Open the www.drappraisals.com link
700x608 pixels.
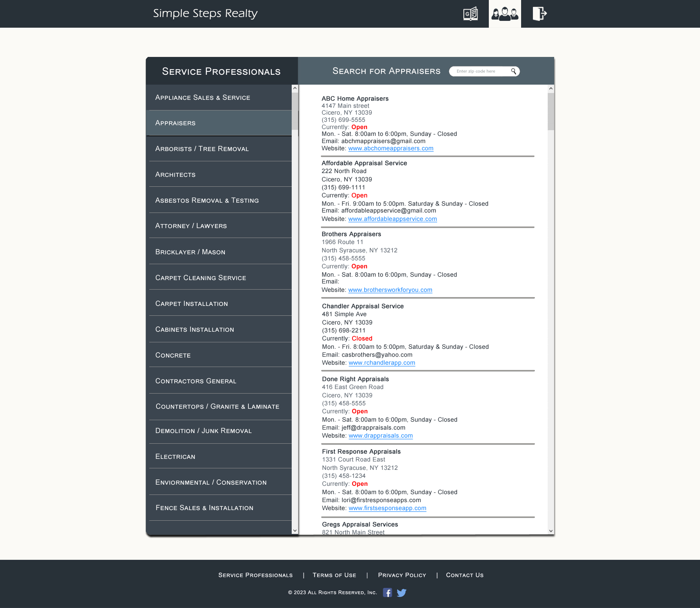[x=381, y=436]
